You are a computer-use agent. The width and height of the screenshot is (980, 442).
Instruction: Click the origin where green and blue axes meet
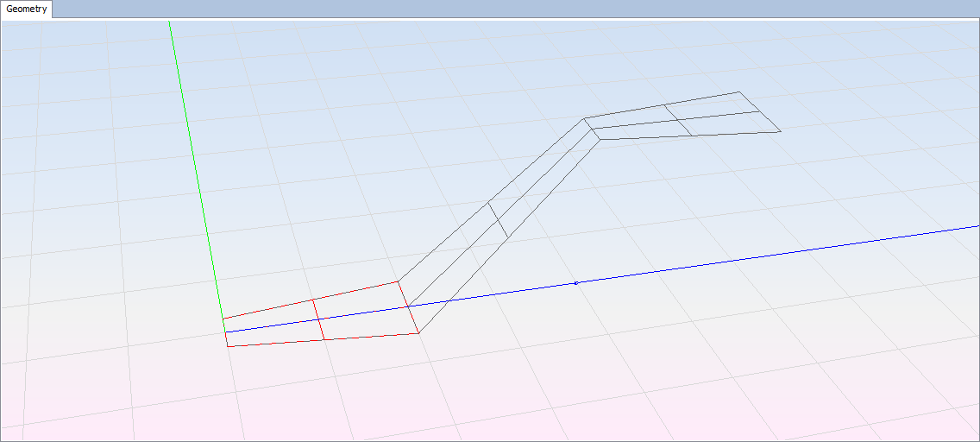click(224, 331)
